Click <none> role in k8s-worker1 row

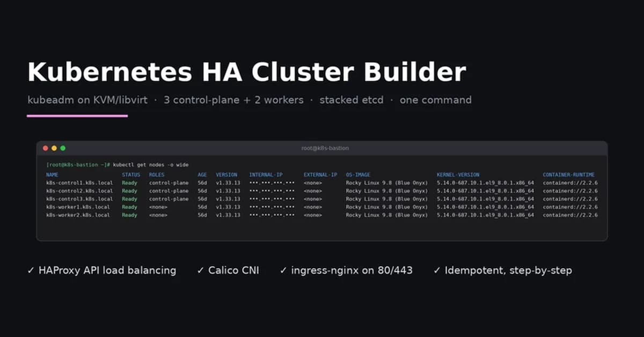pos(158,207)
